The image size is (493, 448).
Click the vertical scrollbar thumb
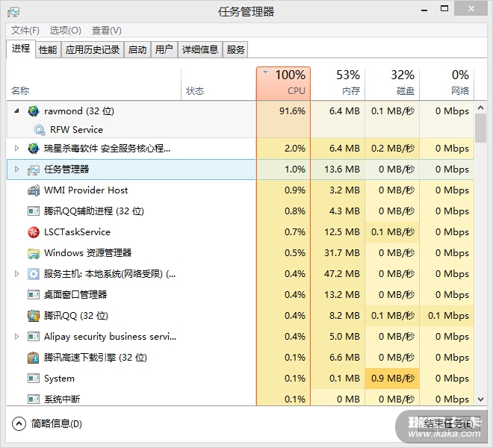(480, 128)
